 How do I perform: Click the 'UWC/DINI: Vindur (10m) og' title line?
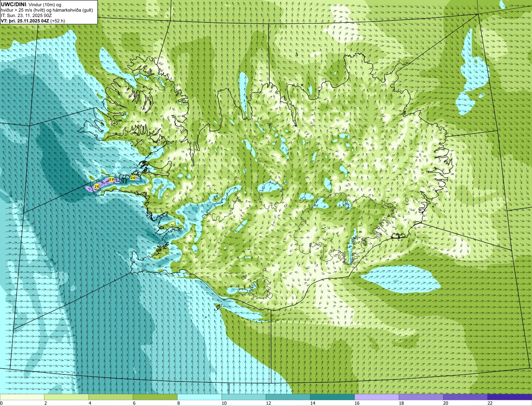click(x=31, y=4)
